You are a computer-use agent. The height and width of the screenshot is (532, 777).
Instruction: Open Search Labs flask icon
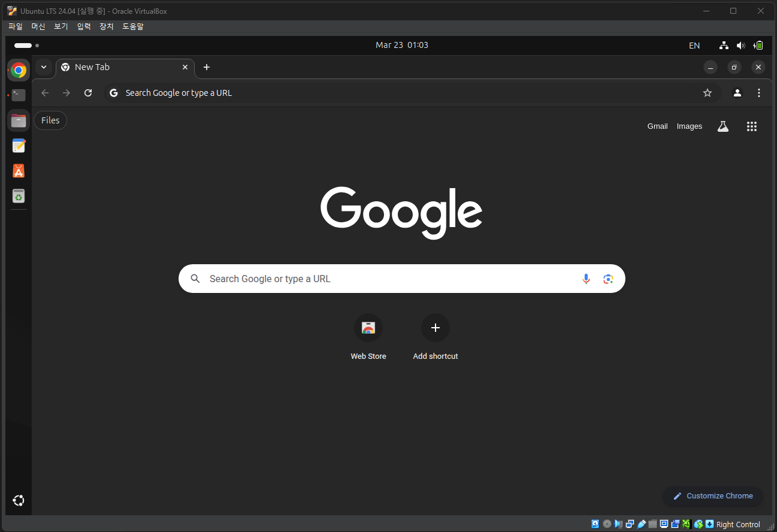point(723,126)
